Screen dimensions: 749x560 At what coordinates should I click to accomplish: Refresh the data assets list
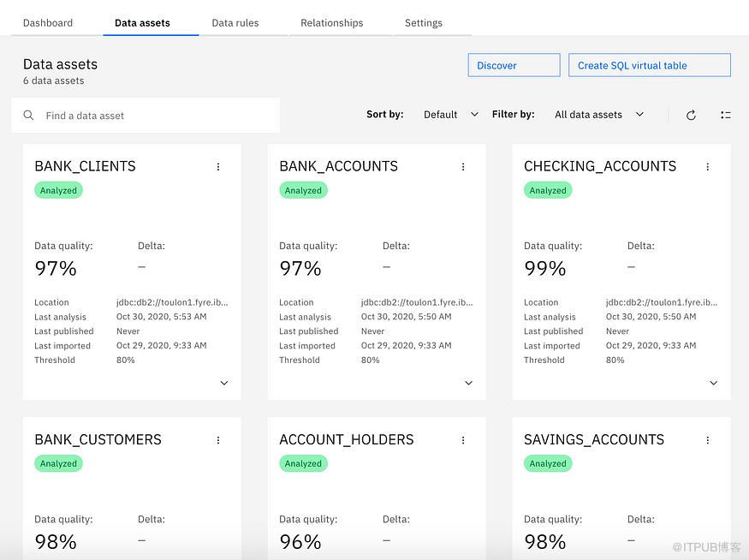coord(691,115)
